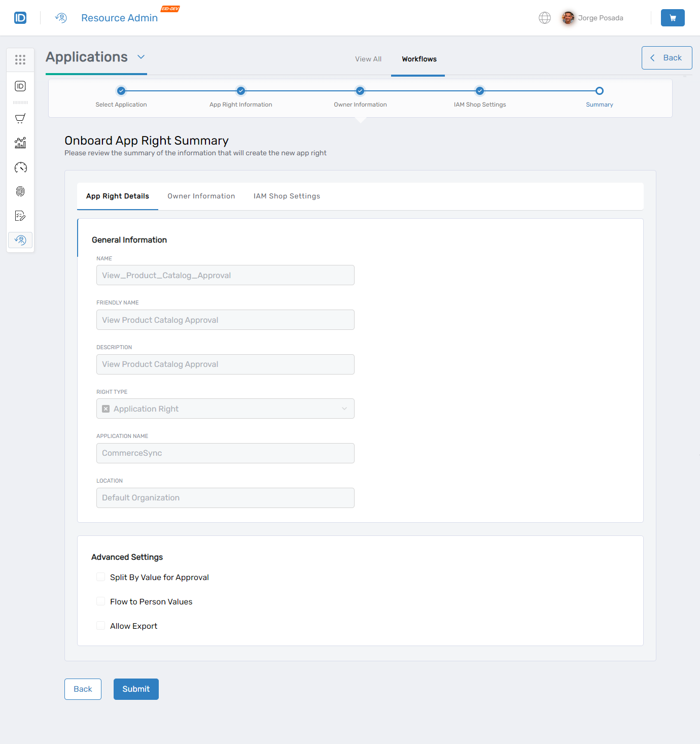Select the workflow person sidebar icon
700x744 pixels.
(x=20, y=240)
